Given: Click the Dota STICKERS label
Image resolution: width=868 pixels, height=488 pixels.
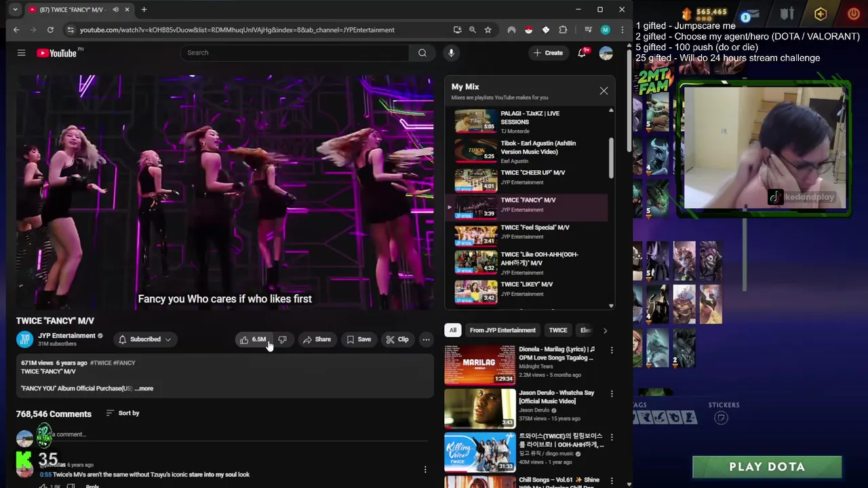Looking at the screenshot, I should click(724, 405).
